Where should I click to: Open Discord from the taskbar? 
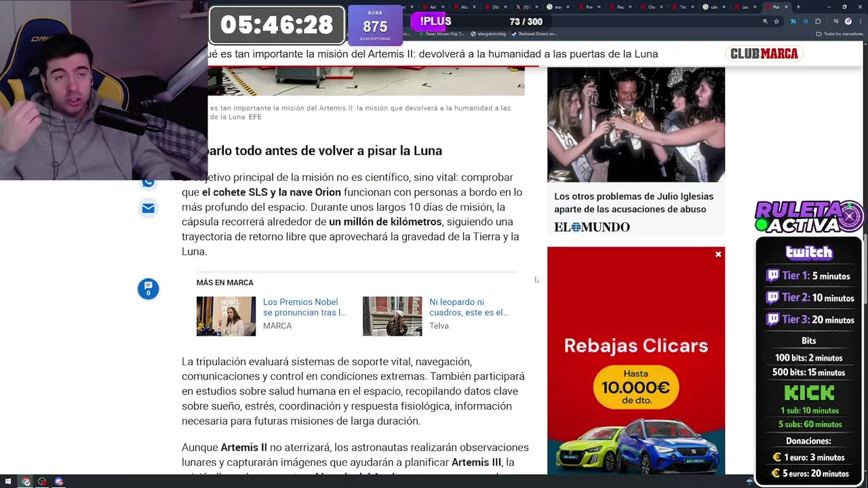[59, 482]
